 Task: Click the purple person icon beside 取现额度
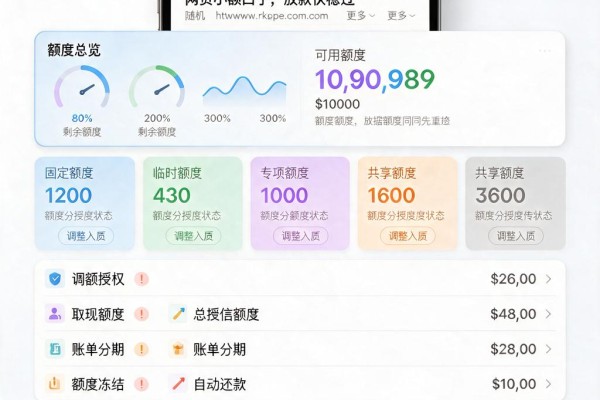[x=55, y=314]
